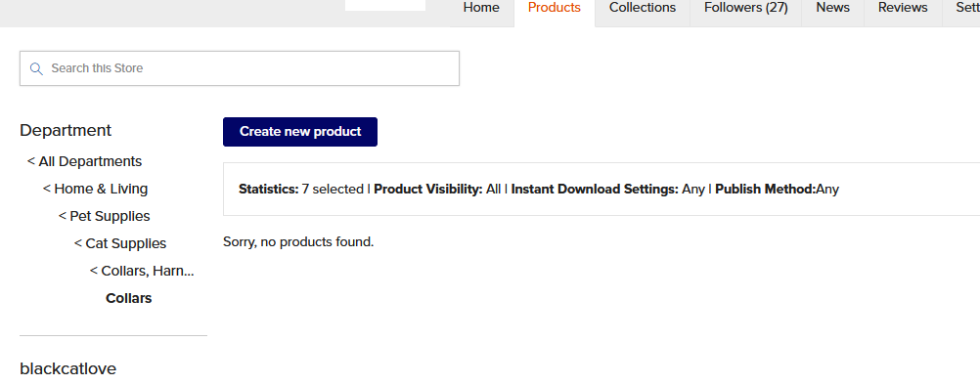Select the Pet Supplies department level
This screenshot has height=385, width=980.
click(x=104, y=216)
